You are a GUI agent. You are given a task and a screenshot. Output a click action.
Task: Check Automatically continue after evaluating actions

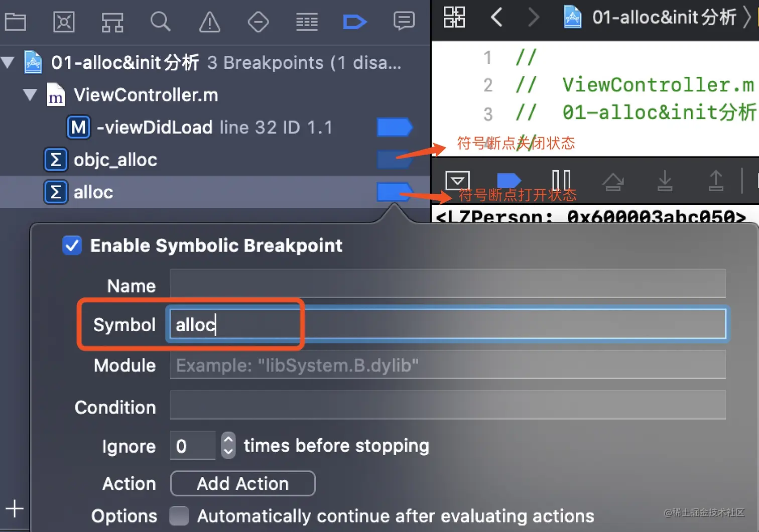[179, 515]
